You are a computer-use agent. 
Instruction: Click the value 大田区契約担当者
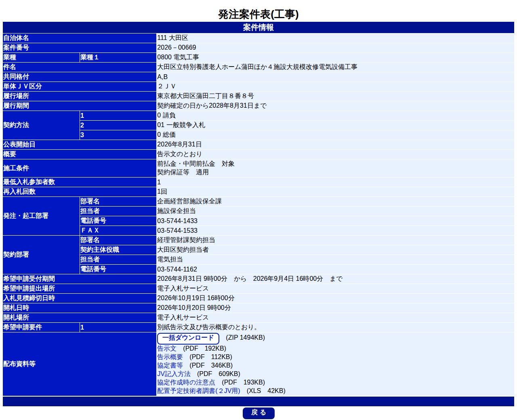pos(183,250)
